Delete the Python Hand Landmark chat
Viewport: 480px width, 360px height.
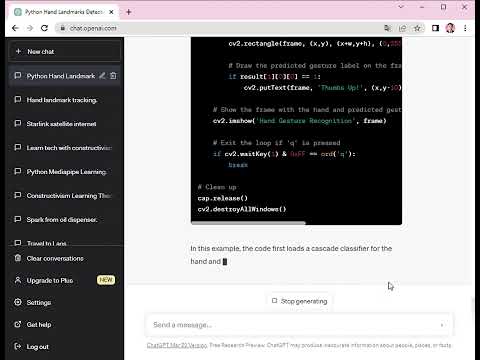tap(113, 76)
